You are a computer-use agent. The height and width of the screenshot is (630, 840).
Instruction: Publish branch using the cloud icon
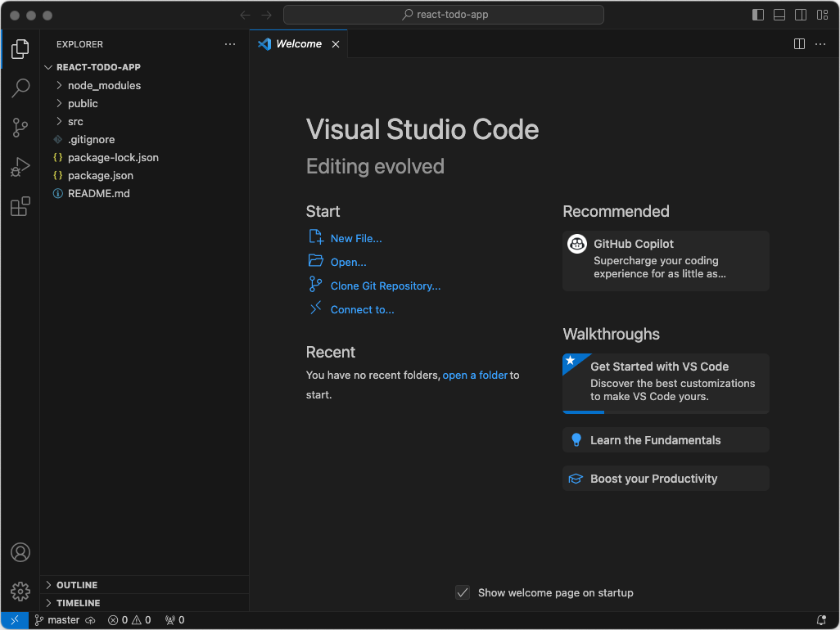coord(91,620)
